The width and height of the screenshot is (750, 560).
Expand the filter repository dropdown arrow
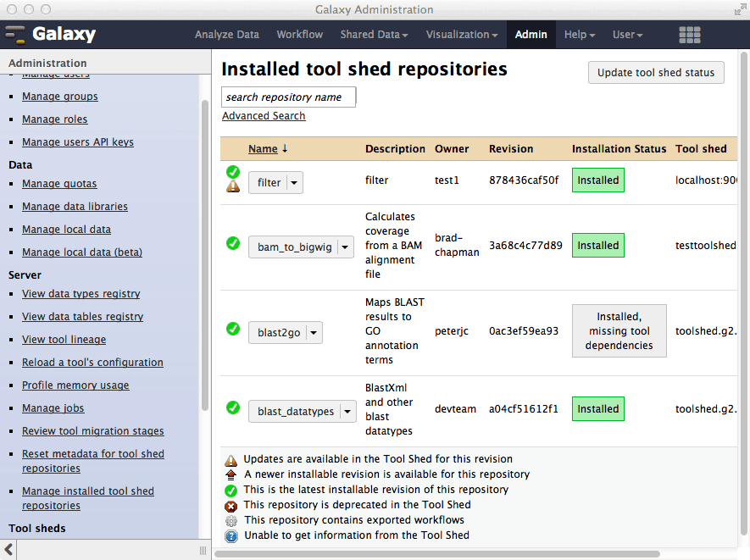[x=294, y=183]
